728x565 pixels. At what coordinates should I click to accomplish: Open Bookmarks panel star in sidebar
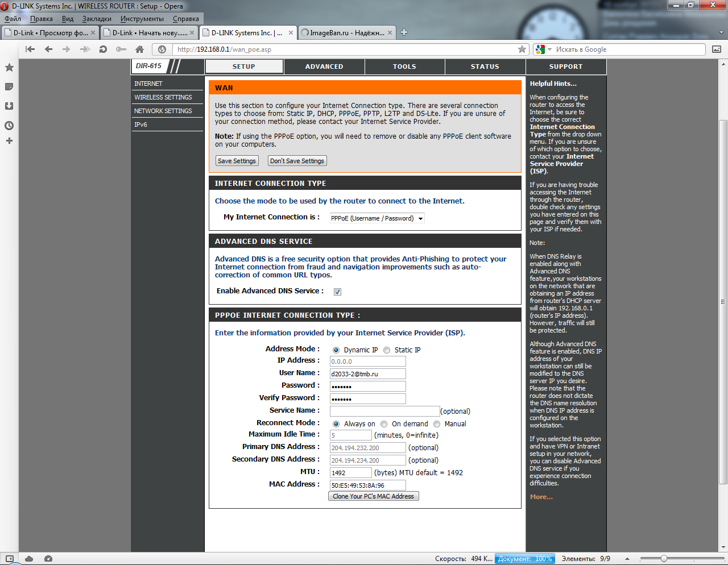(x=9, y=68)
